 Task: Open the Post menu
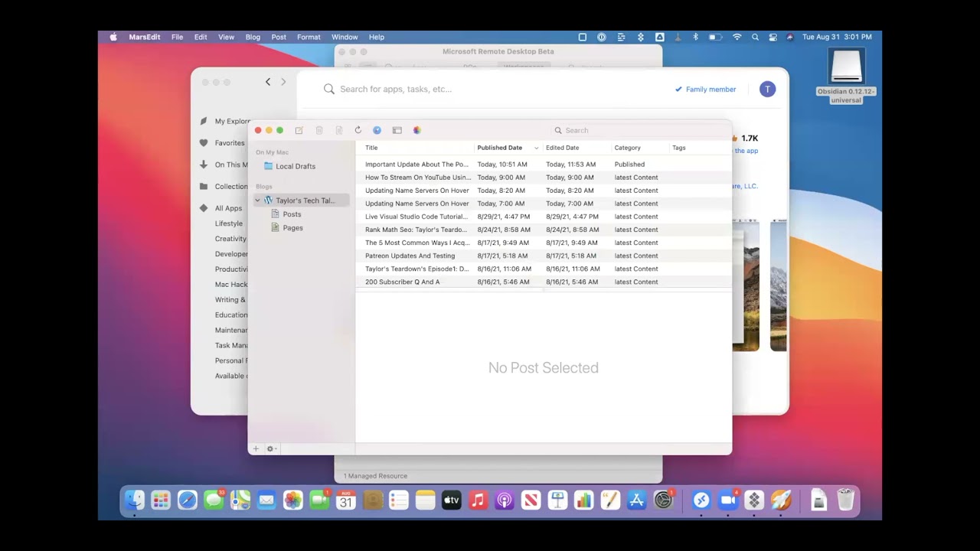pyautogui.click(x=279, y=37)
